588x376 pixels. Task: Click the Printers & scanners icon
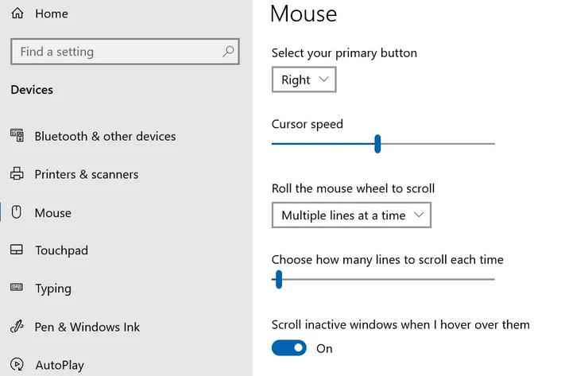(17, 174)
